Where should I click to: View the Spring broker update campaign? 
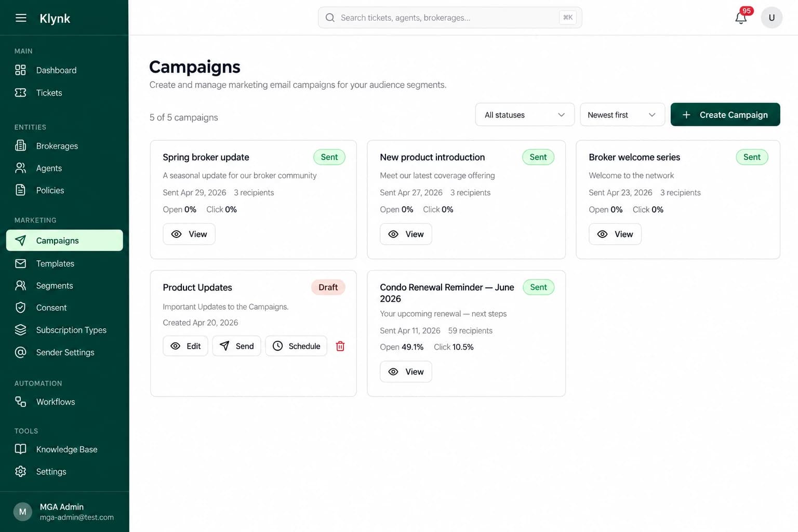pos(189,234)
